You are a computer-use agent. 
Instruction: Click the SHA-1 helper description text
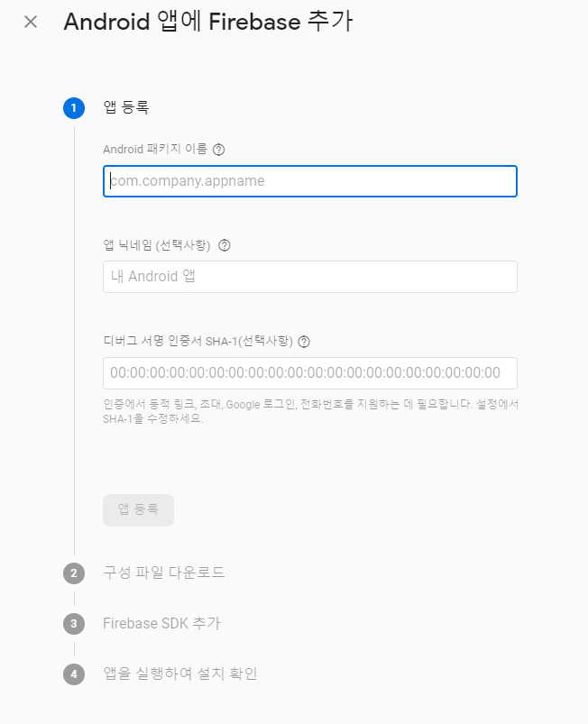click(310, 411)
